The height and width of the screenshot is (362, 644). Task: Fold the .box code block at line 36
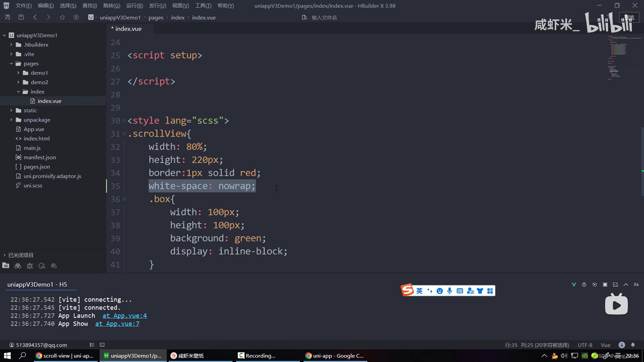[x=124, y=199]
